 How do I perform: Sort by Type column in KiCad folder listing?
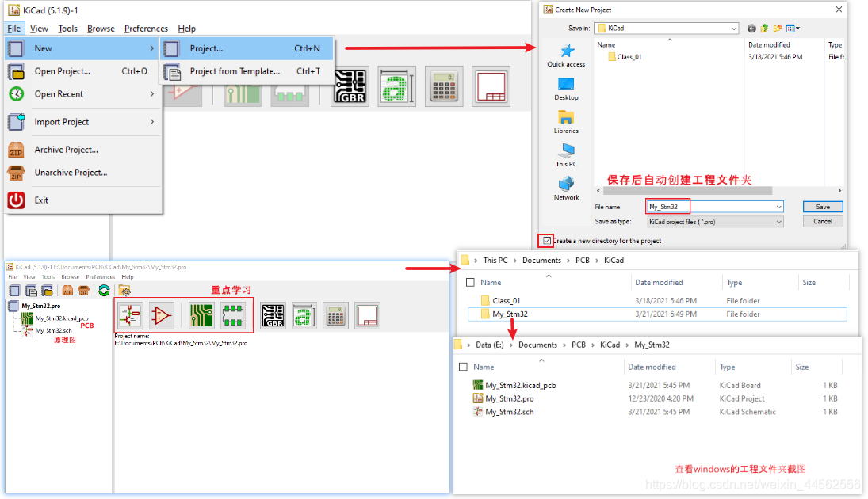[x=734, y=283]
